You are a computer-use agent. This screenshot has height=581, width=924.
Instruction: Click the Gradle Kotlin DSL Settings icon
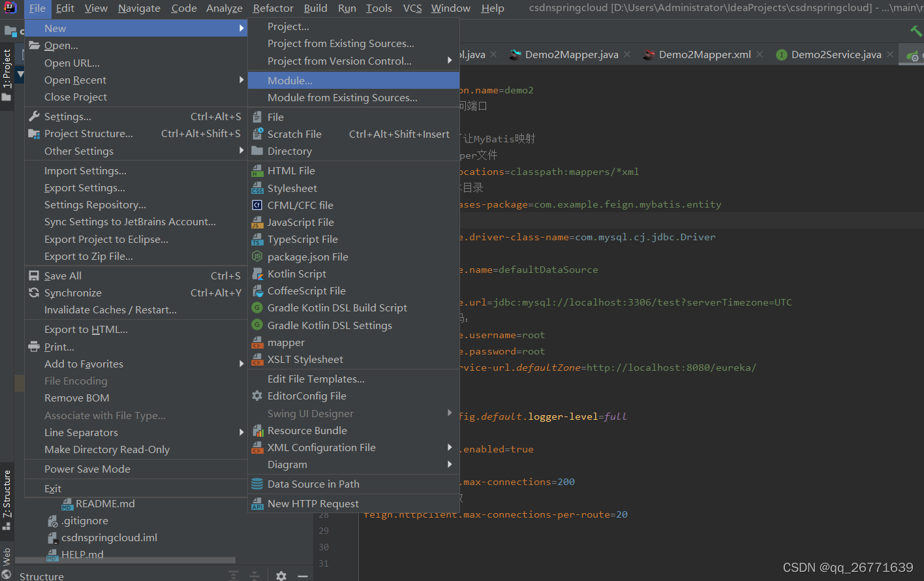[257, 325]
